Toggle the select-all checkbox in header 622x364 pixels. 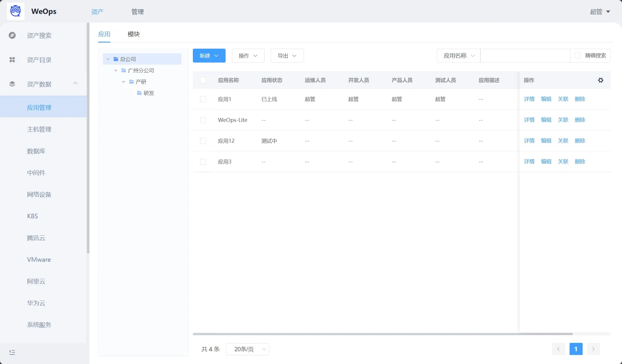click(x=203, y=80)
